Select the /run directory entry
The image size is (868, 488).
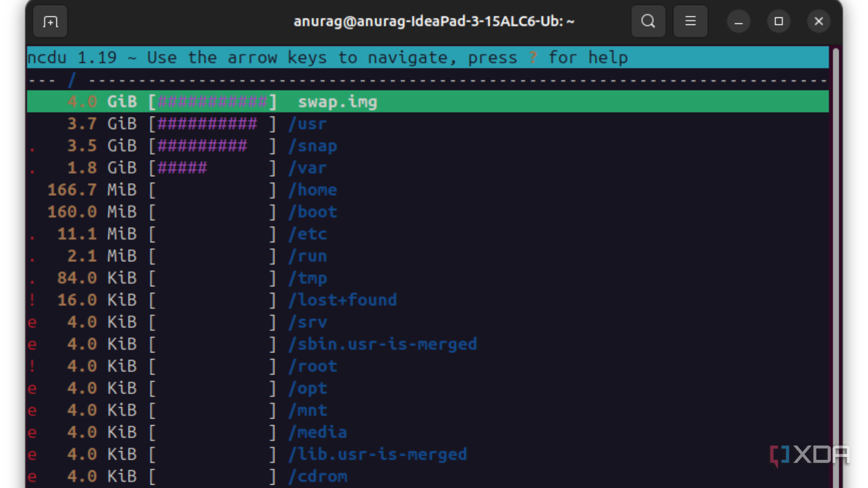pyautogui.click(x=308, y=256)
